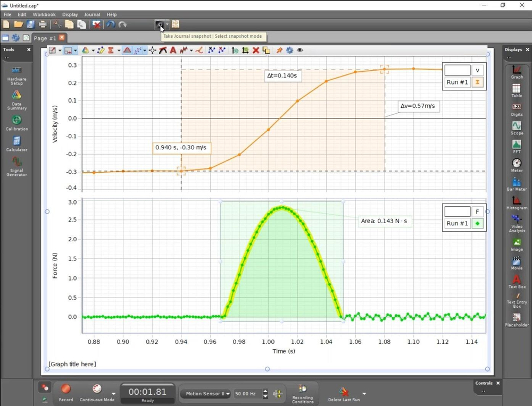Click the red X delete element icon in graph toolbar
This screenshot has height=406, width=532.
(x=256, y=50)
